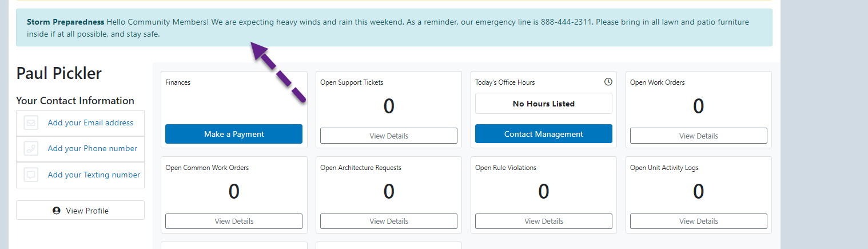Click the Storm Preparedness announcement banner
The image size is (868, 249).
[x=394, y=27]
